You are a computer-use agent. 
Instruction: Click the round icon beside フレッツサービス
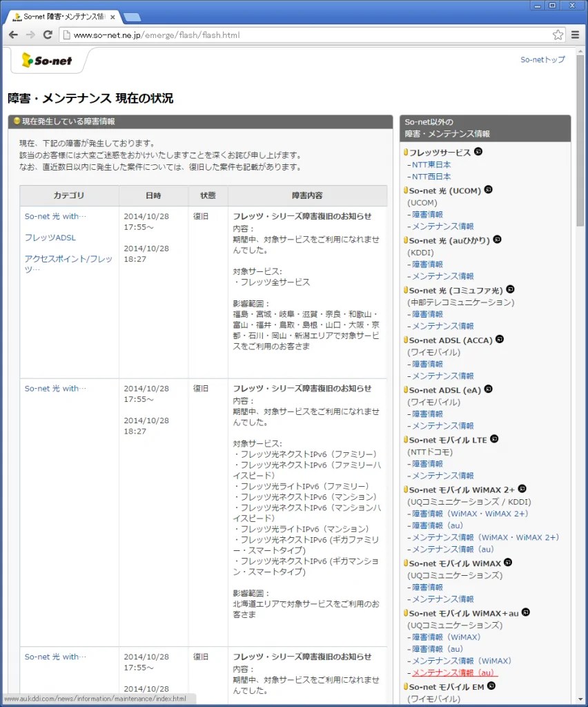478,151
